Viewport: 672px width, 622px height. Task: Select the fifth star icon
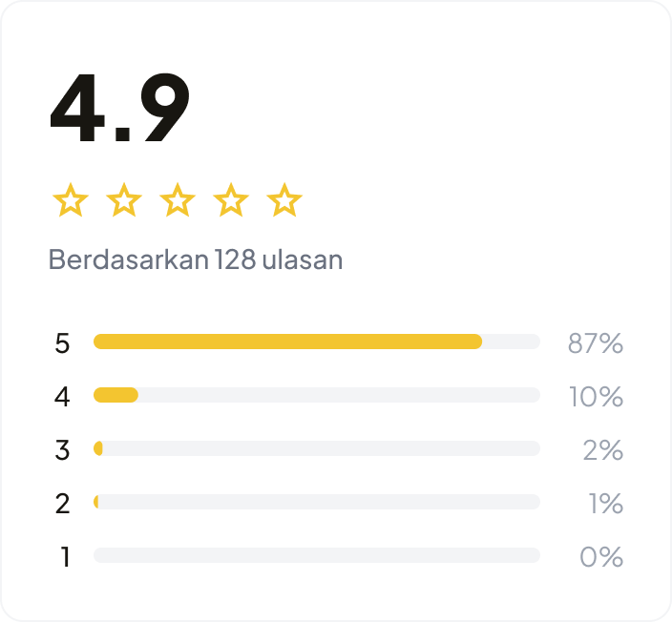[283, 201]
